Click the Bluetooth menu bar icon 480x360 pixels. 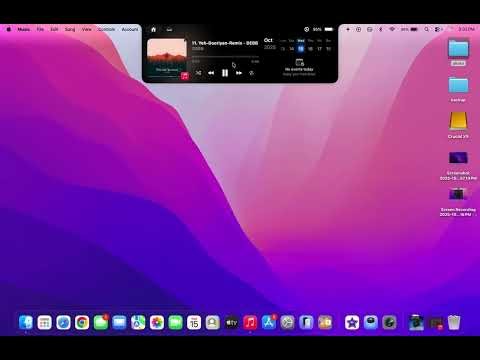pos(381,29)
